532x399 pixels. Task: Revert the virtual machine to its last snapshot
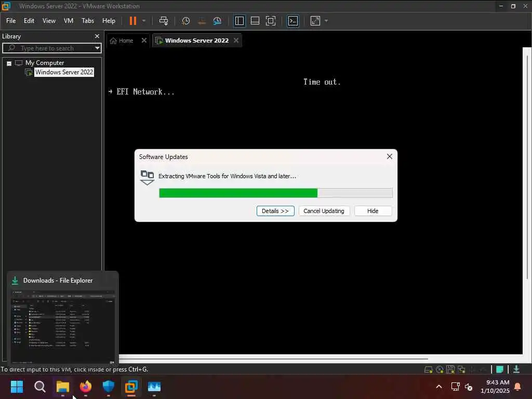pos(202,21)
